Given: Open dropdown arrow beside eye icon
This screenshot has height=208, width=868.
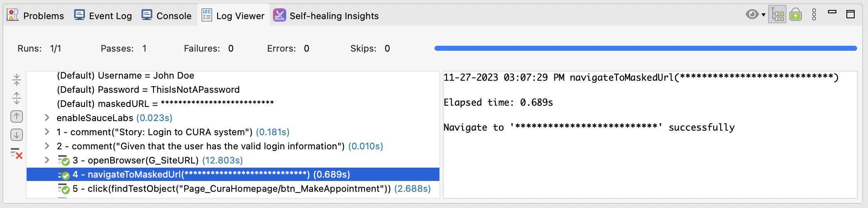Looking at the screenshot, I should click(x=763, y=15).
